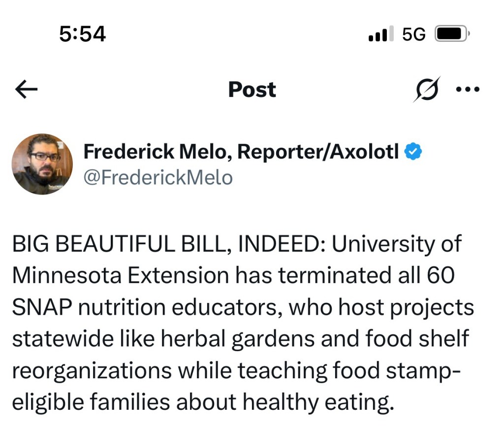This screenshot has width=504, height=427.
Task: Tap the Post header title
Action: click(x=252, y=90)
